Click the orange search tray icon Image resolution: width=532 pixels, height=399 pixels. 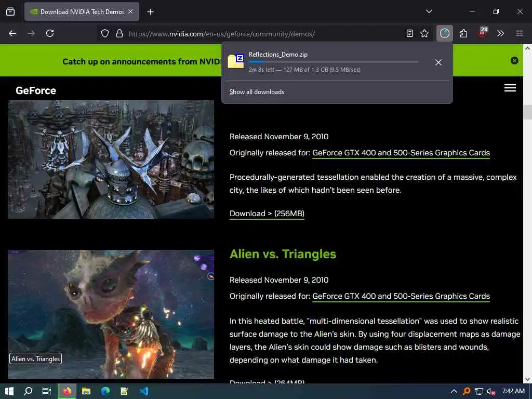pos(467,391)
